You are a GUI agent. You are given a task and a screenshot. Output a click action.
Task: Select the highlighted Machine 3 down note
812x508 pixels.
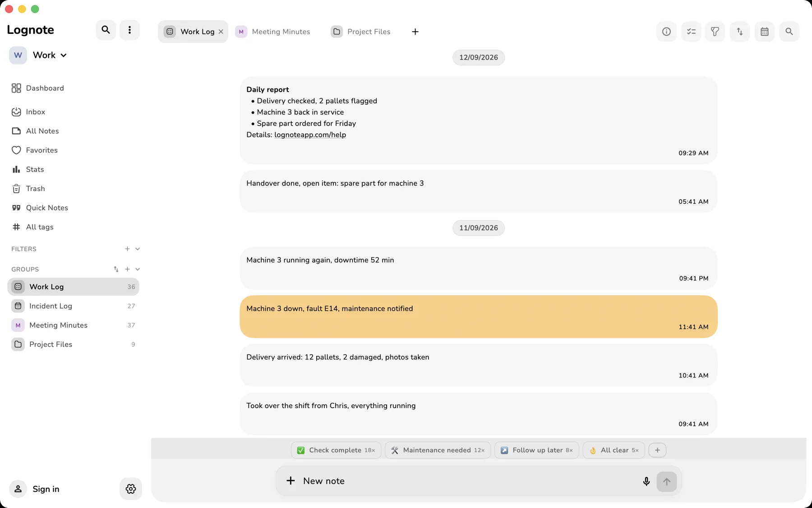tap(479, 317)
